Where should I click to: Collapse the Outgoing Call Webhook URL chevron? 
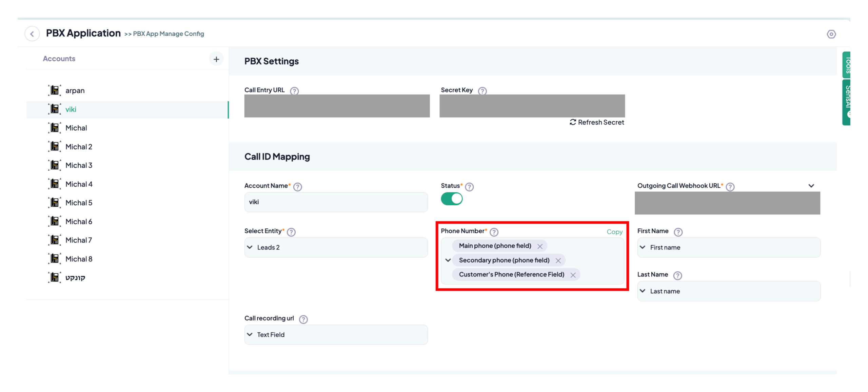click(811, 186)
